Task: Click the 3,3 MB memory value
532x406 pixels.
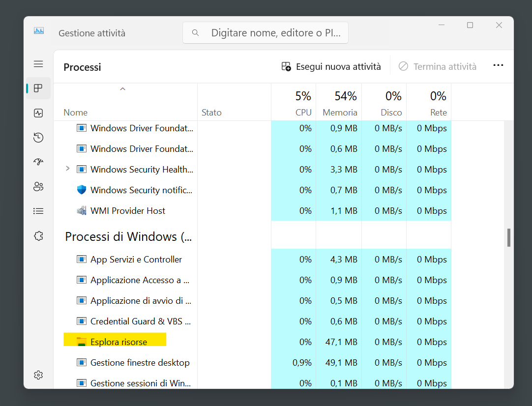Action: coord(344,169)
